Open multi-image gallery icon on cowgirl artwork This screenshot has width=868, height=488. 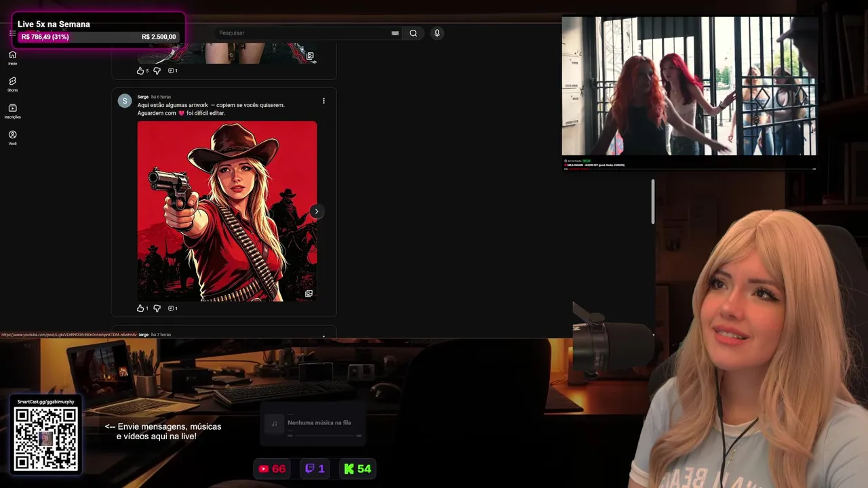[309, 293]
